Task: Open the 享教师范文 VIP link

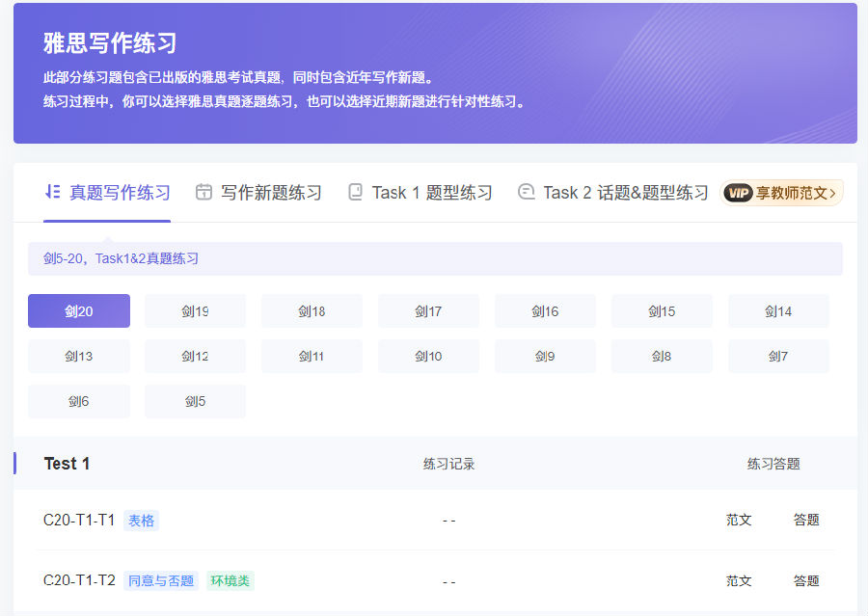Action: 795,193
